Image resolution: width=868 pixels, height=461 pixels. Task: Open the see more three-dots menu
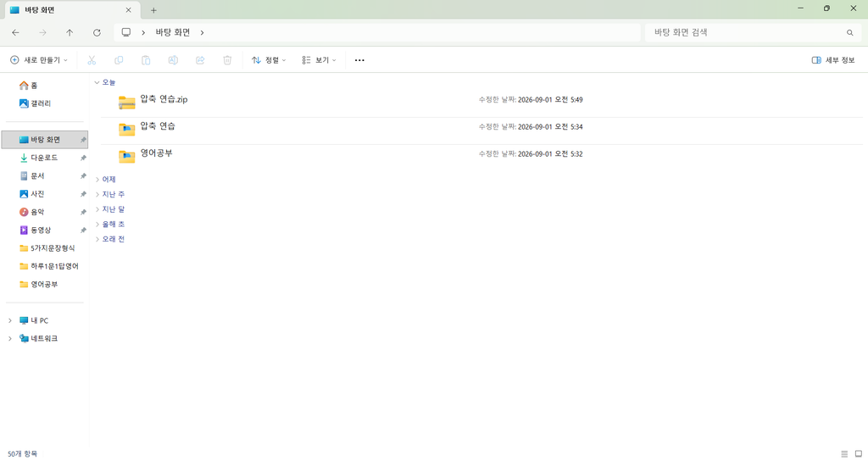click(x=359, y=60)
